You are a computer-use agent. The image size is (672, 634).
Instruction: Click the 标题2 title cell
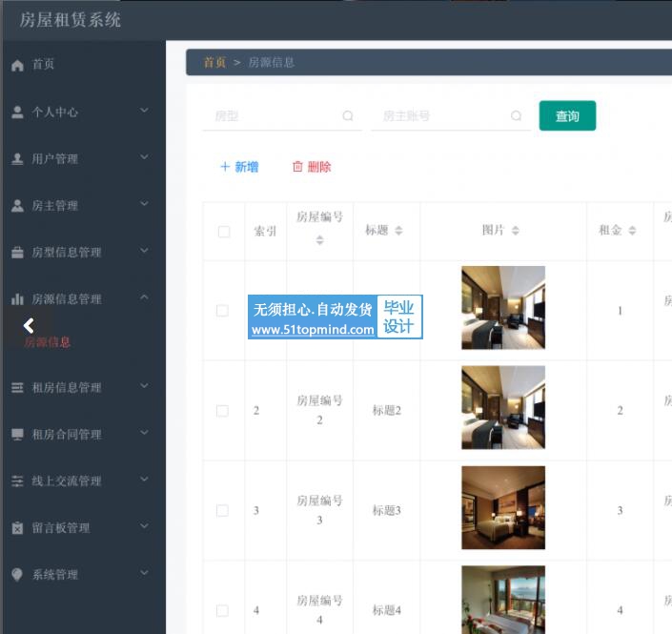coord(387,411)
